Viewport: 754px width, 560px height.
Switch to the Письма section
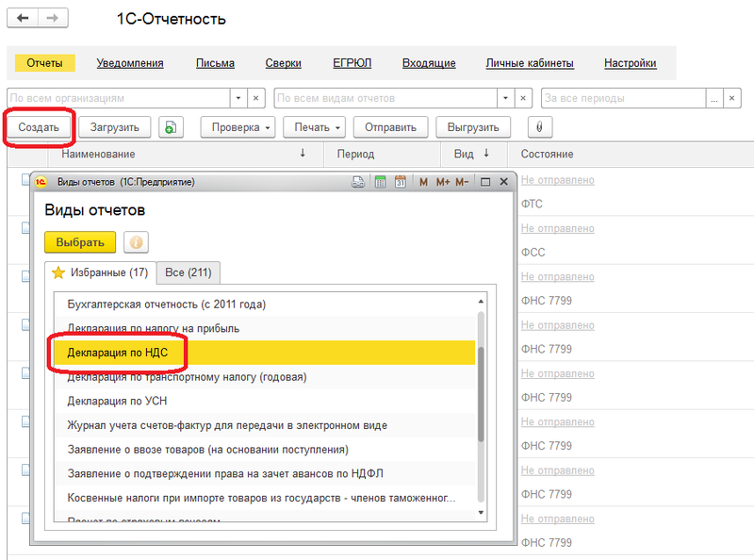coord(215,63)
